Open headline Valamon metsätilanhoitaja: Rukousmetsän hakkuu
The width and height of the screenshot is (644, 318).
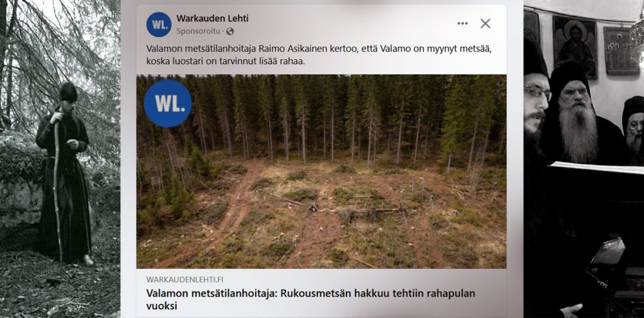pyautogui.click(x=311, y=300)
